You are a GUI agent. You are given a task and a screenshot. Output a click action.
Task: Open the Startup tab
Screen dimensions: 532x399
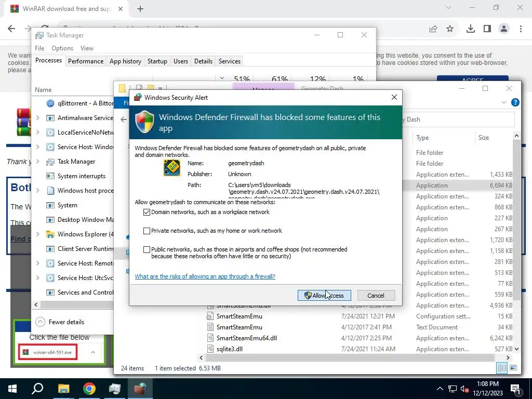click(157, 61)
